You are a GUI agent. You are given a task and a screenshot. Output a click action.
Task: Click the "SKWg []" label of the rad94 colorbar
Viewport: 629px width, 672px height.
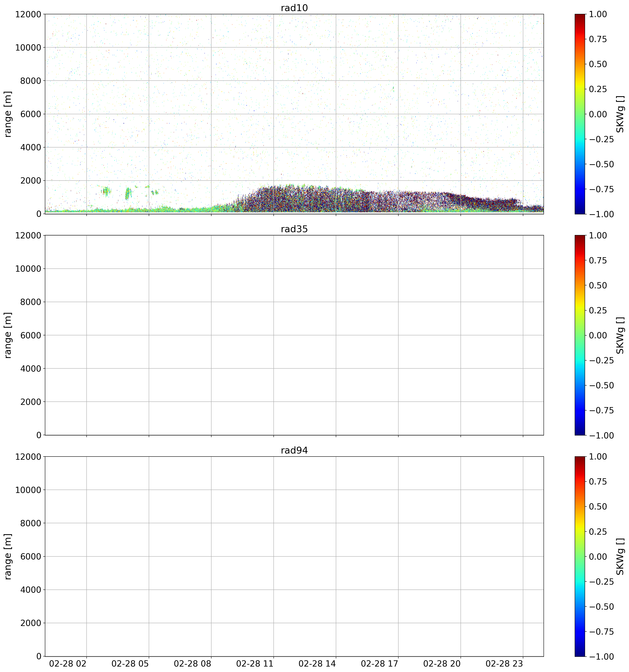click(620, 556)
